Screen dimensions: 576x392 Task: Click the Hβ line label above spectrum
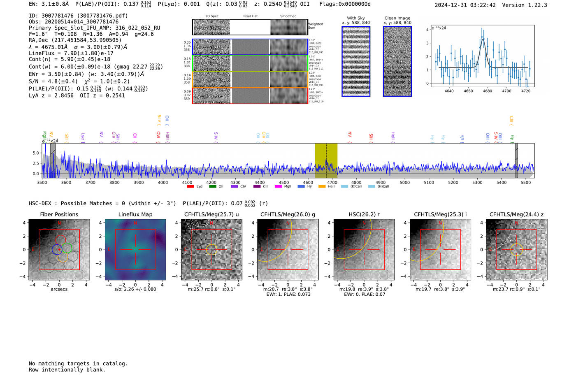462,138
